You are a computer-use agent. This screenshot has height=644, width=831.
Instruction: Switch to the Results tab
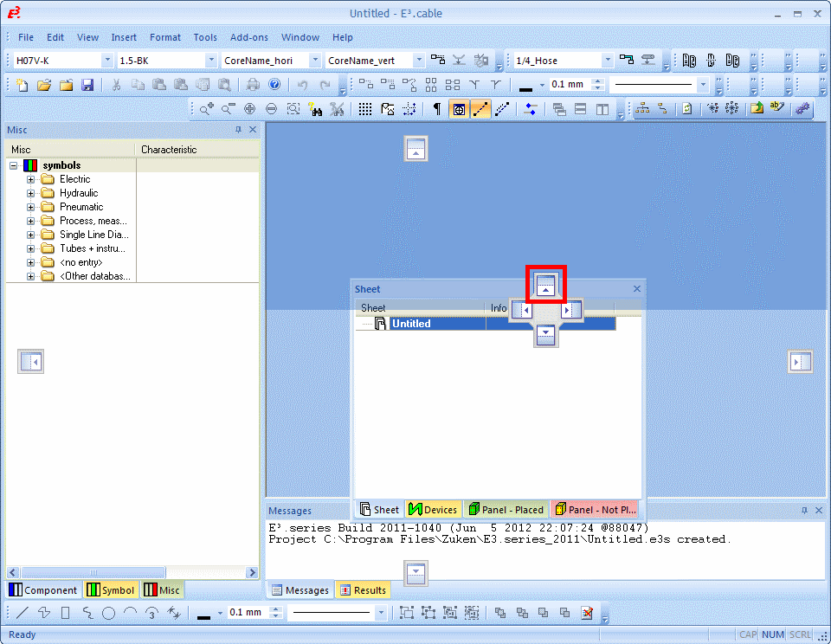363,590
